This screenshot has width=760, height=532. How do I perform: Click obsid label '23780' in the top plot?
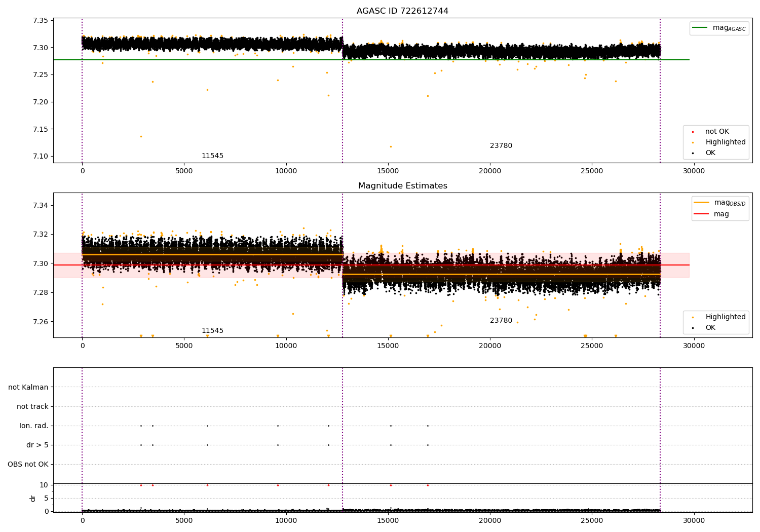[x=501, y=146]
